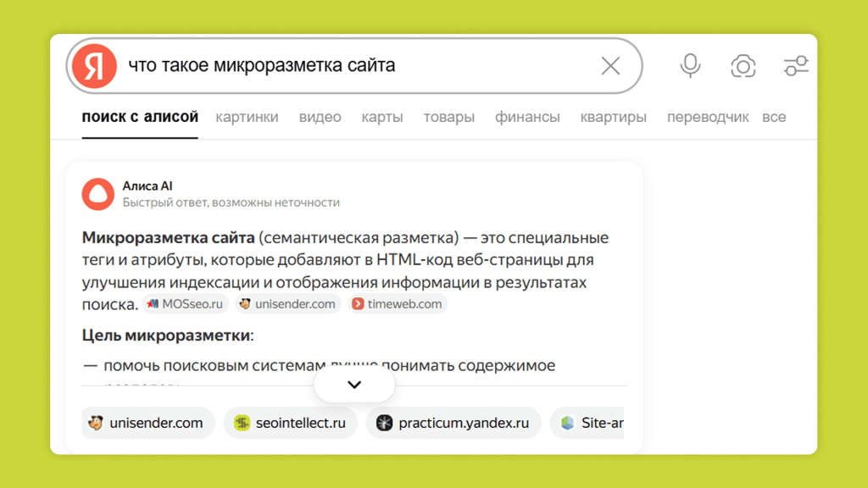Screen dimensions: 868x488
Task: Switch to the видео tab
Action: pyautogui.click(x=320, y=117)
